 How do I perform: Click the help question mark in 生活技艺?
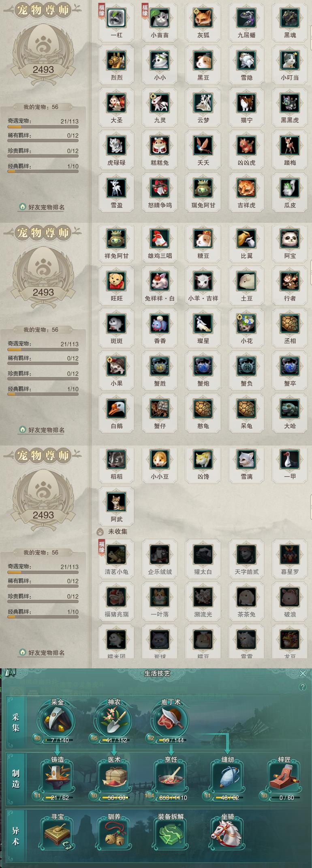[302, 687]
